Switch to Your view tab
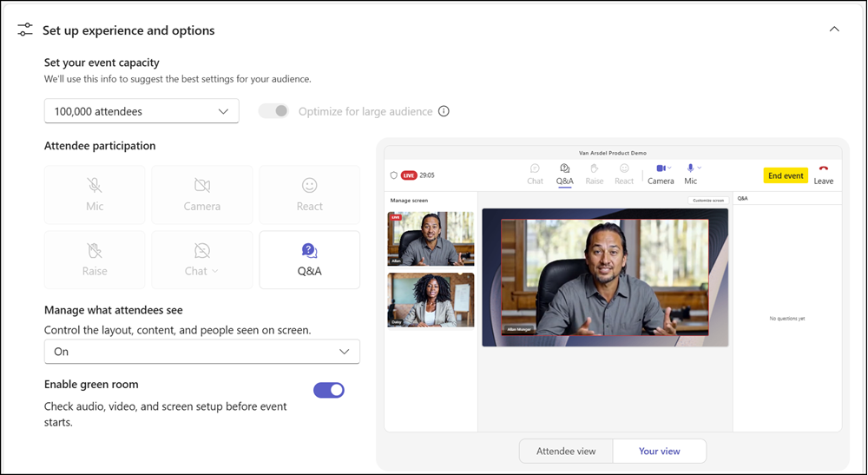Screen dimensions: 868x475 pyautogui.click(x=660, y=452)
